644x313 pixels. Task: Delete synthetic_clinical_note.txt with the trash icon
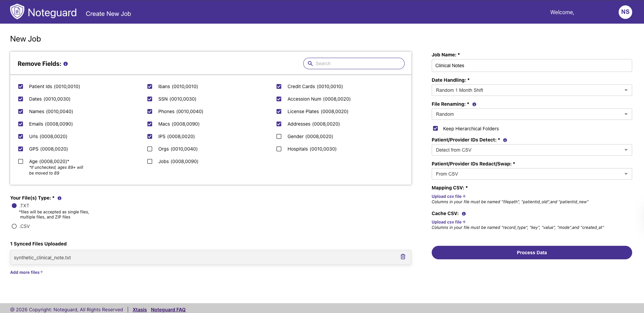pos(403,257)
